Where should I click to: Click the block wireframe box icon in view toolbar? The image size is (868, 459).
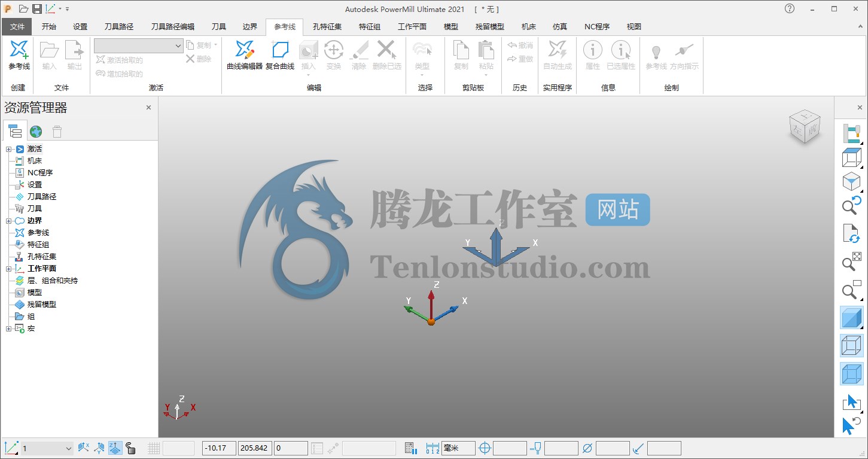tap(851, 158)
